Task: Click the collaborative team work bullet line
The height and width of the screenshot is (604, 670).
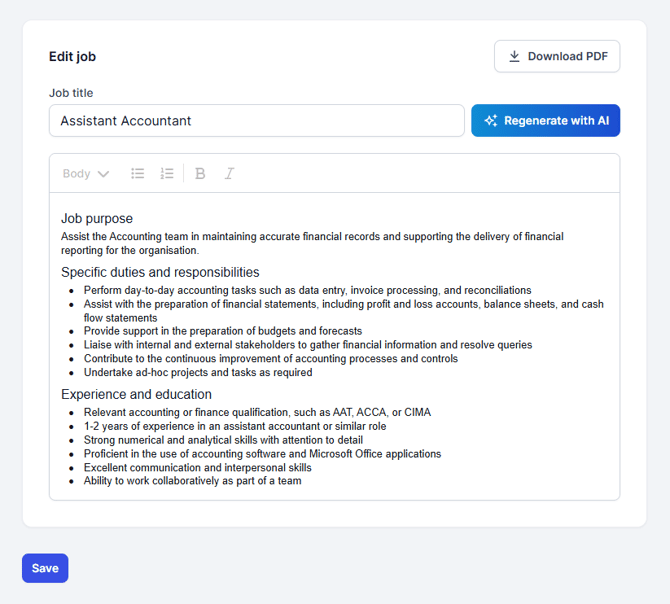Action: click(192, 481)
